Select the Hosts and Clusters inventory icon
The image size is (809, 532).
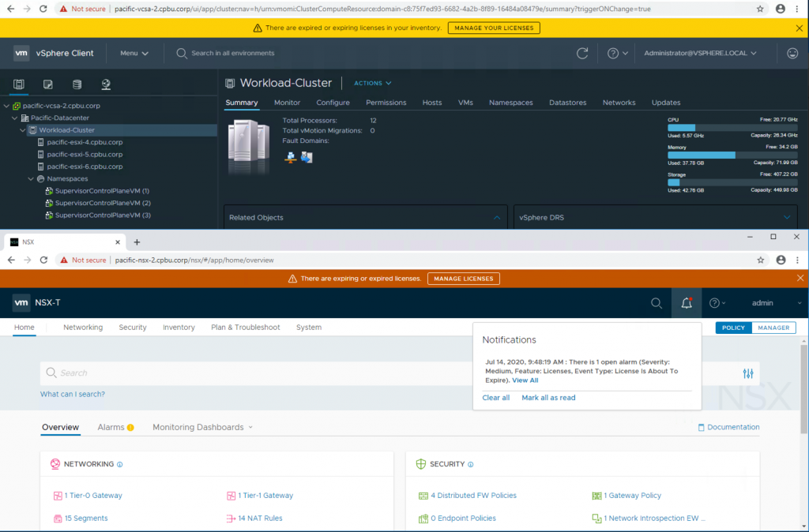click(x=19, y=84)
